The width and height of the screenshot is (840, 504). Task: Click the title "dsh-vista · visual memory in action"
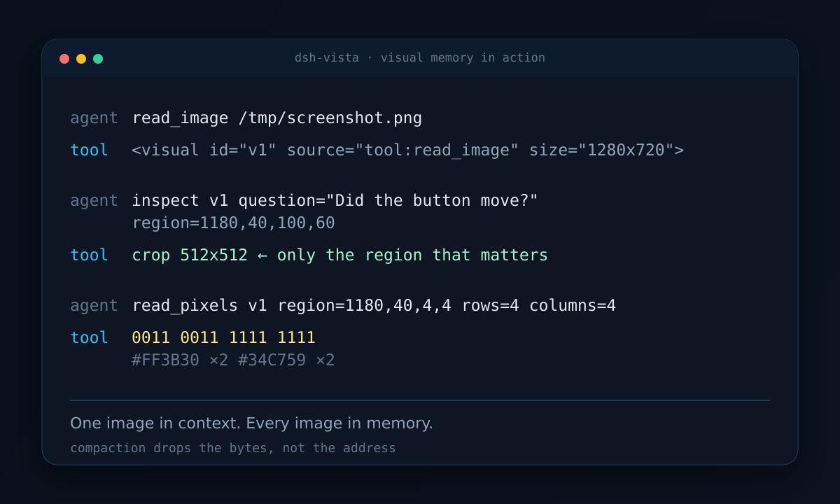420,57
